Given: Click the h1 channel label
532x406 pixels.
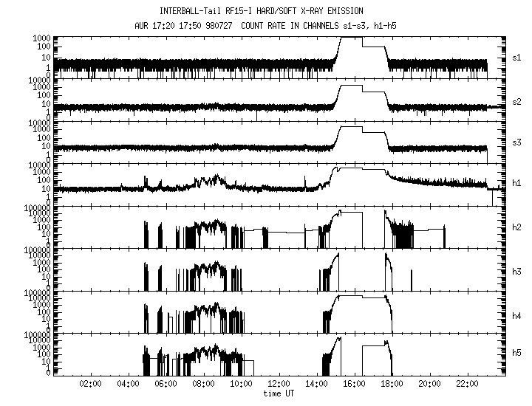Looking at the screenshot, I should click(x=516, y=183).
